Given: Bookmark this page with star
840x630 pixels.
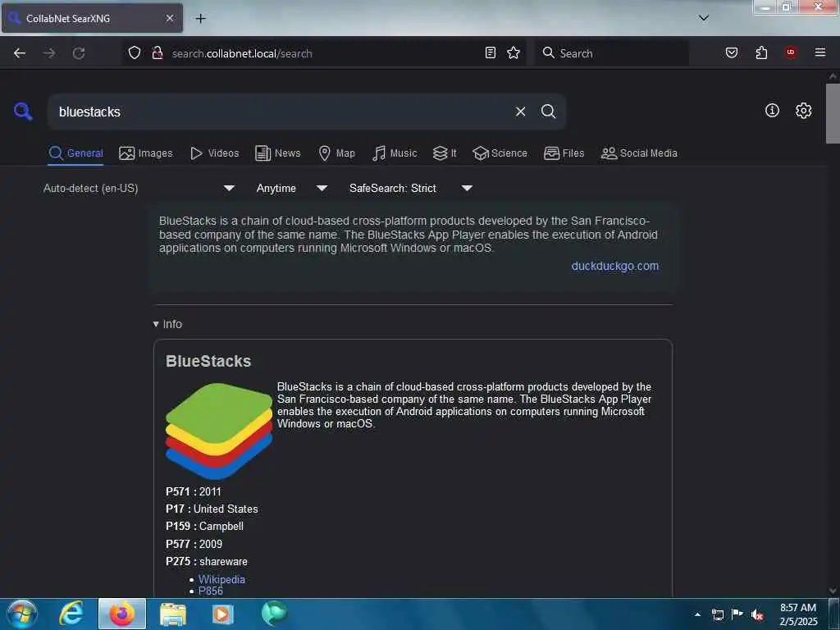Looking at the screenshot, I should click(514, 52).
